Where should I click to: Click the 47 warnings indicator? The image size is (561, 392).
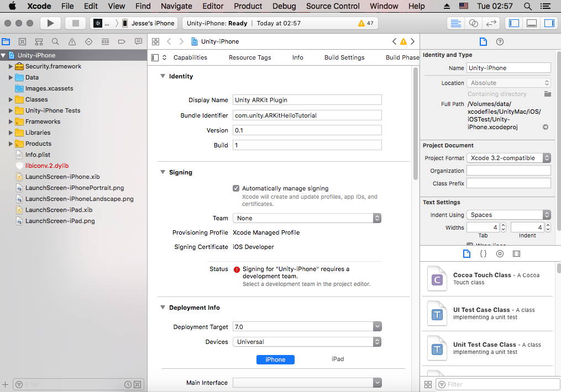point(366,23)
